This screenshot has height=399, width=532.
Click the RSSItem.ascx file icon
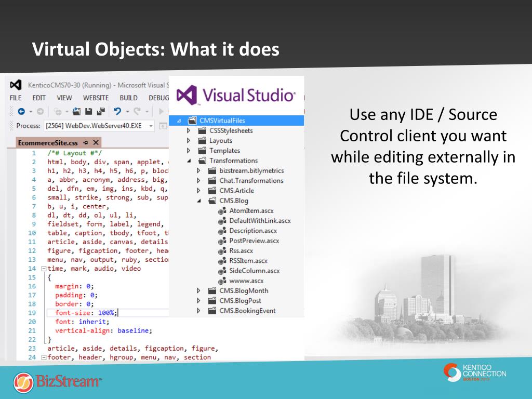(x=222, y=261)
